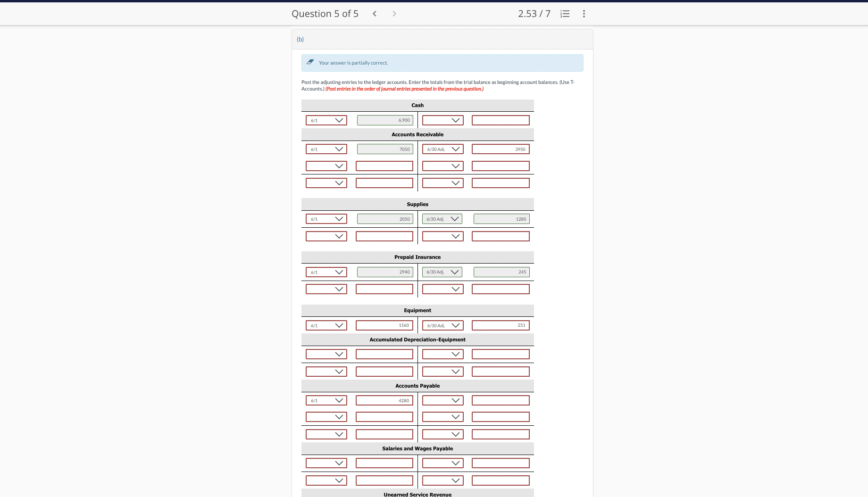The image size is (868, 497).
Task: Click Accounts Receivable debit field 7050
Action: [385, 149]
